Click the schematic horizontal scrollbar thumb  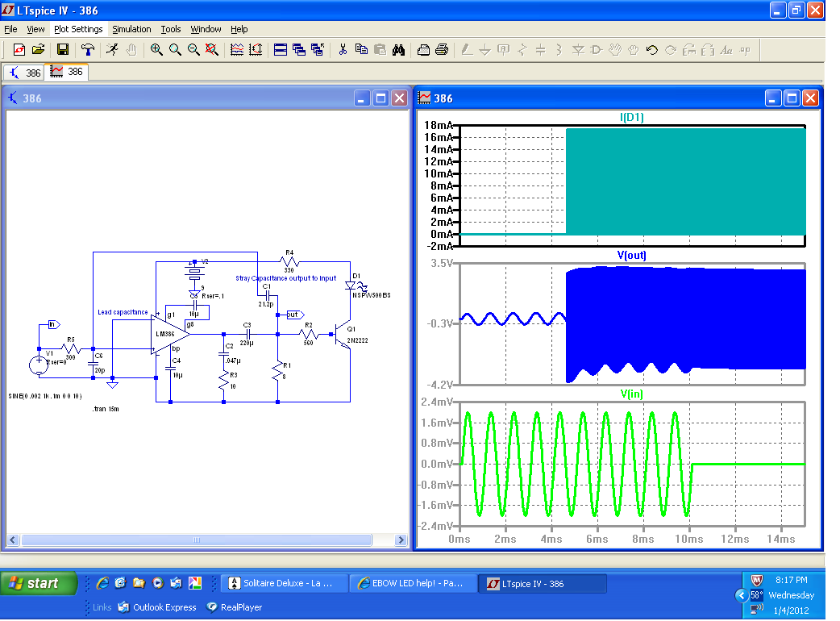[197, 540]
